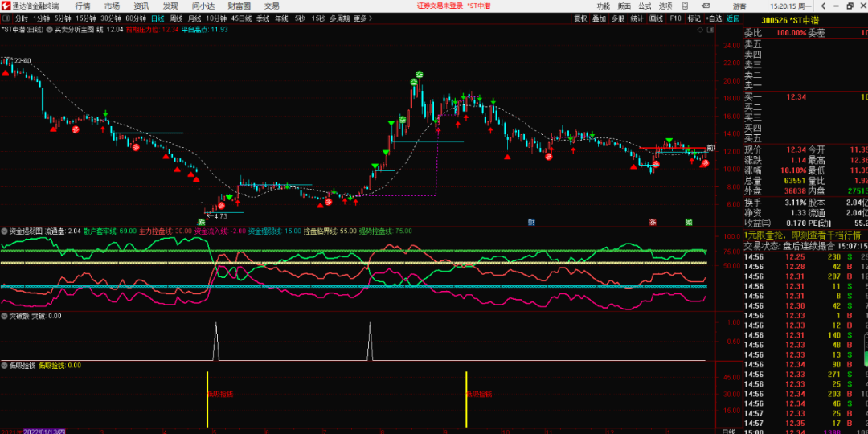This screenshot has height=434, width=868.
Task: Open the 功能 menu
Action: click(604, 6)
